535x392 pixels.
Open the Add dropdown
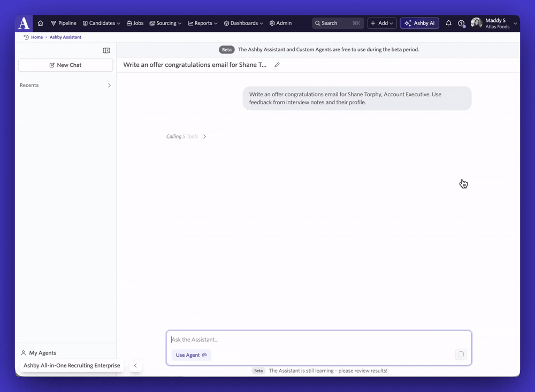(x=382, y=23)
